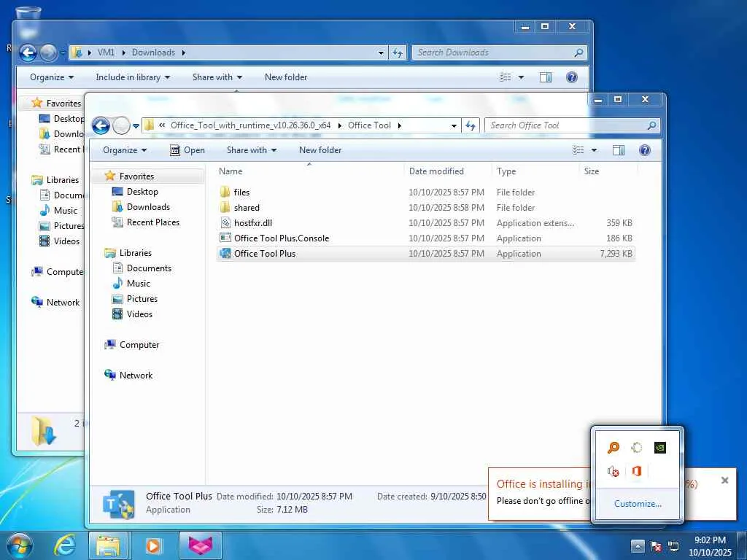Click the orange magnifier tray icon
The image size is (747, 560).
click(x=613, y=448)
